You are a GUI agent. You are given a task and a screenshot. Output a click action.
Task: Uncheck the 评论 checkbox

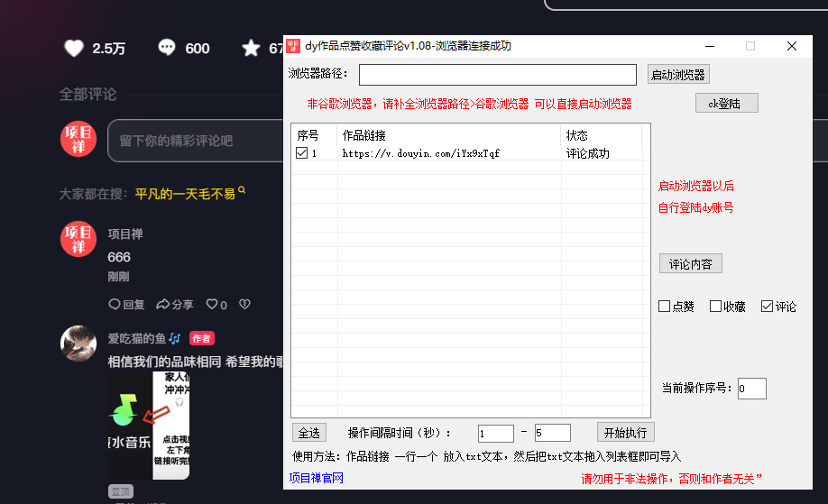pos(767,307)
